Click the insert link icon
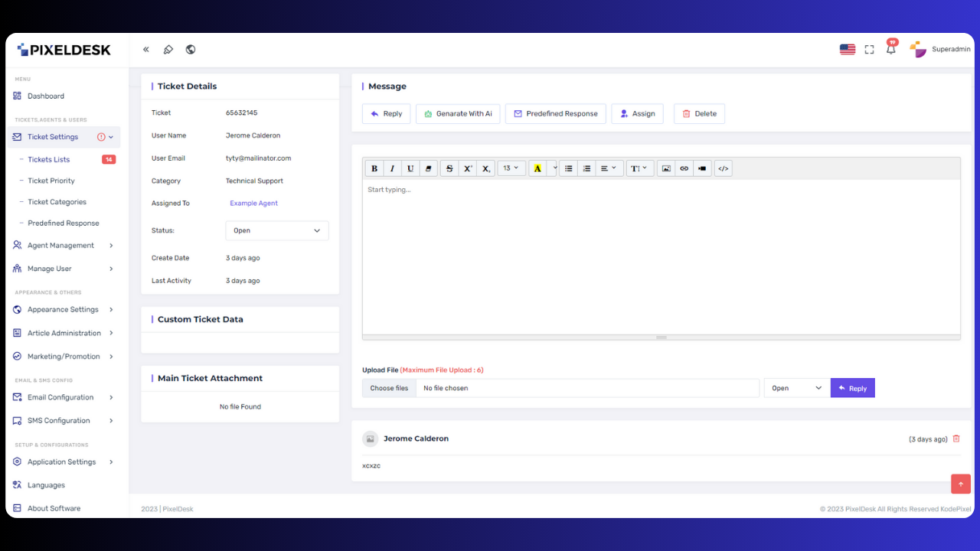The height and width of the screenshot is (551, 980). [x=684, y=168]
